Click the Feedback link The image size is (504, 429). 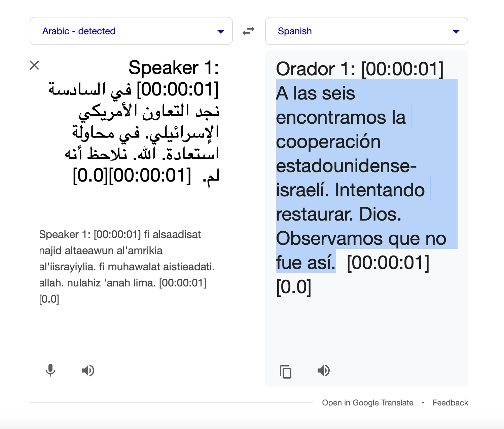(x=450, y=403)
